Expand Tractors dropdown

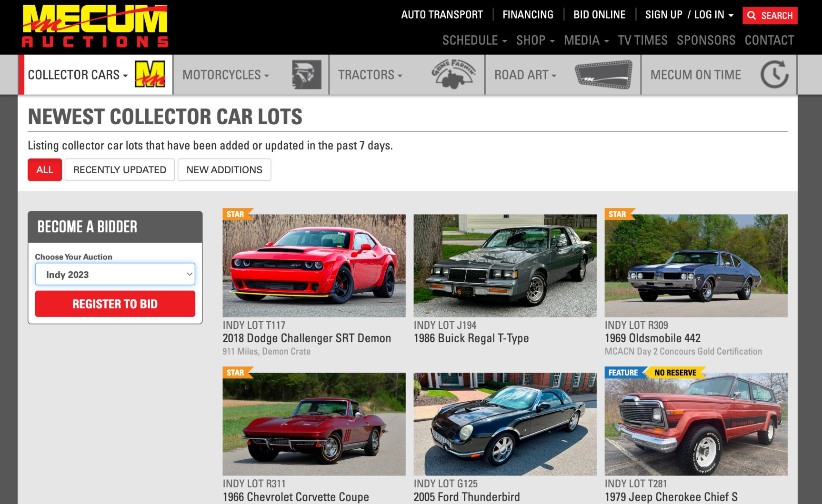pyautogui.click(x=370, y=75)
